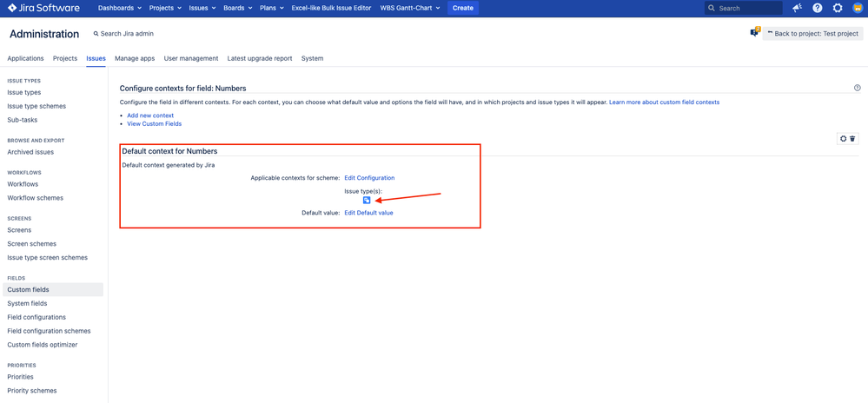Click View Custom Fields link
Viewport: 868px width, 403px height.
click(155, 124)
